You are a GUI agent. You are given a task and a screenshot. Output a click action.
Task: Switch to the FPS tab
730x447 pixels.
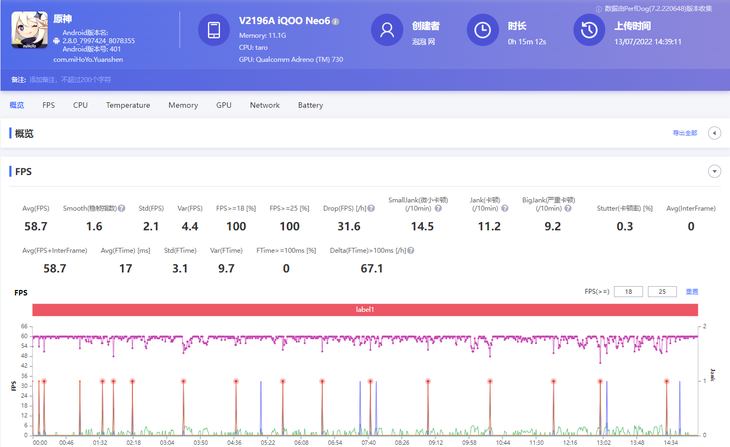(x=48, y=105)
